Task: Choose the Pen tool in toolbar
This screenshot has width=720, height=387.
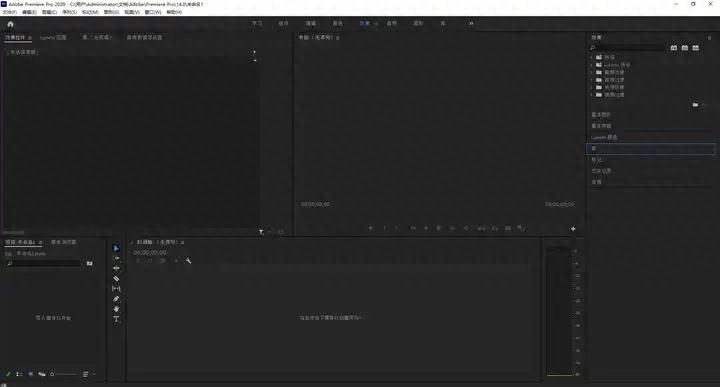Action: 116,299
